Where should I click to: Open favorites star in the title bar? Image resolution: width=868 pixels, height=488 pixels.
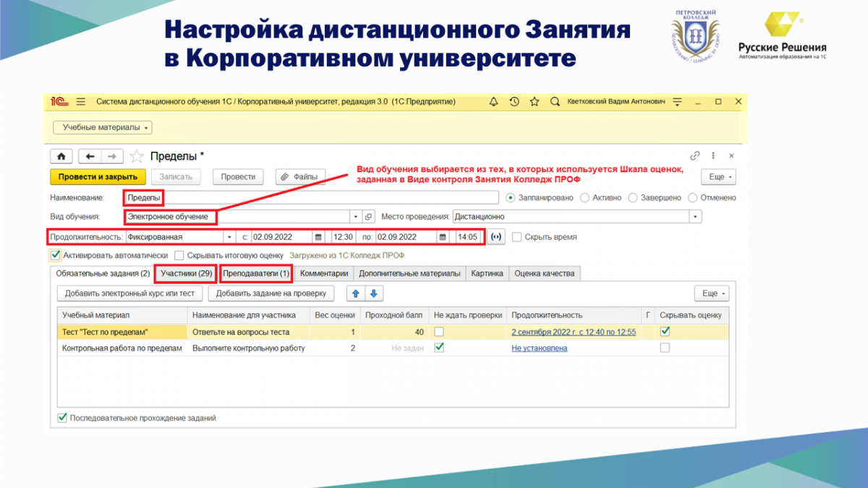point(535,102)
